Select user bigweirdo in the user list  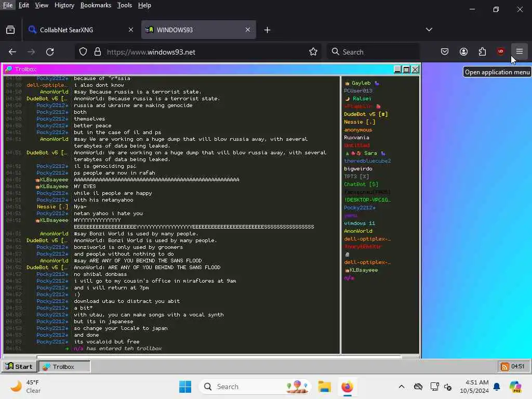pos(358,169)
